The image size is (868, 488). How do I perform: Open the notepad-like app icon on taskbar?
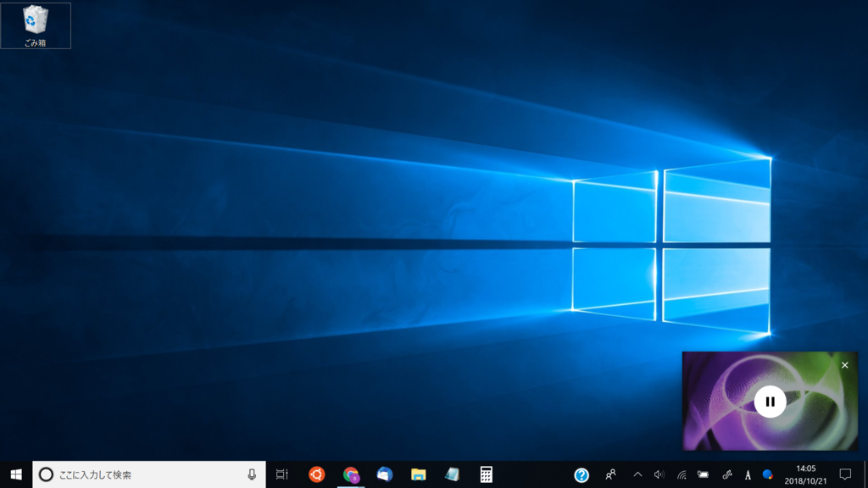pos(453,474)
